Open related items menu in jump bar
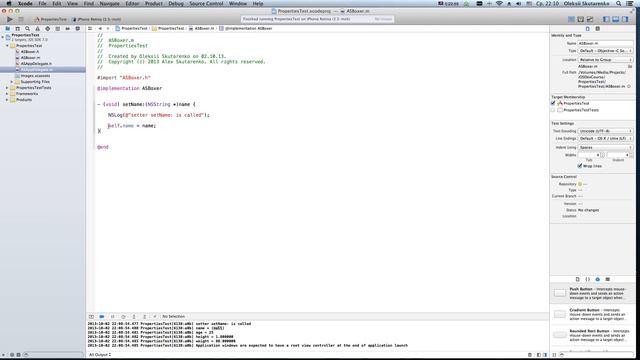 coord(90,29)
